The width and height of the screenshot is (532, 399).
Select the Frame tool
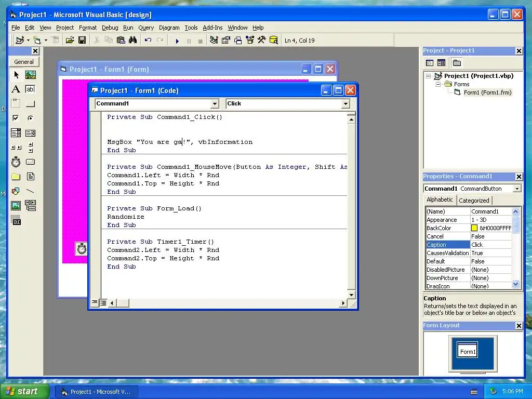tap(16, 103)
